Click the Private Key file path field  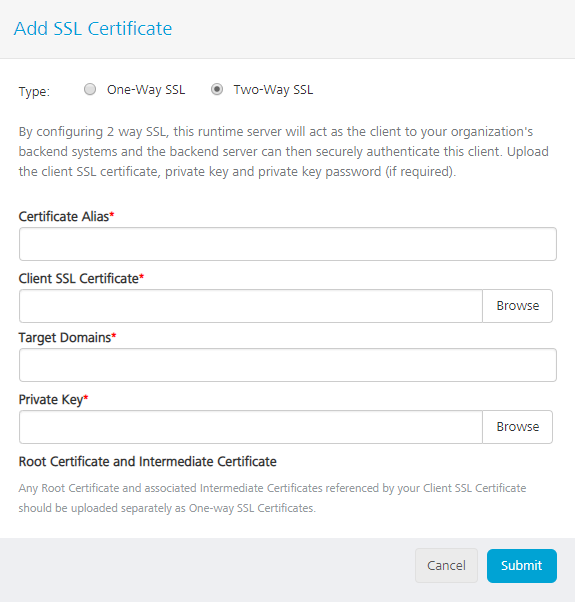[251, 427]
